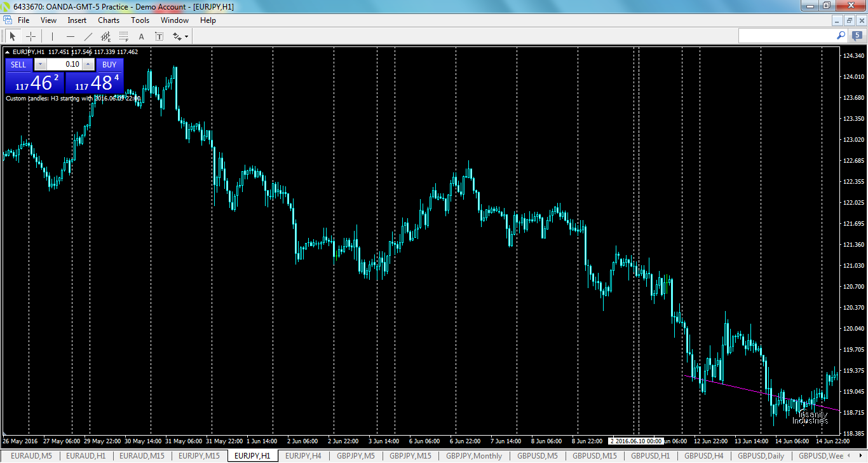Click the search magnifier in the toolbar
The height and width of the screenshot is (463, 868).
pos(841,36)
